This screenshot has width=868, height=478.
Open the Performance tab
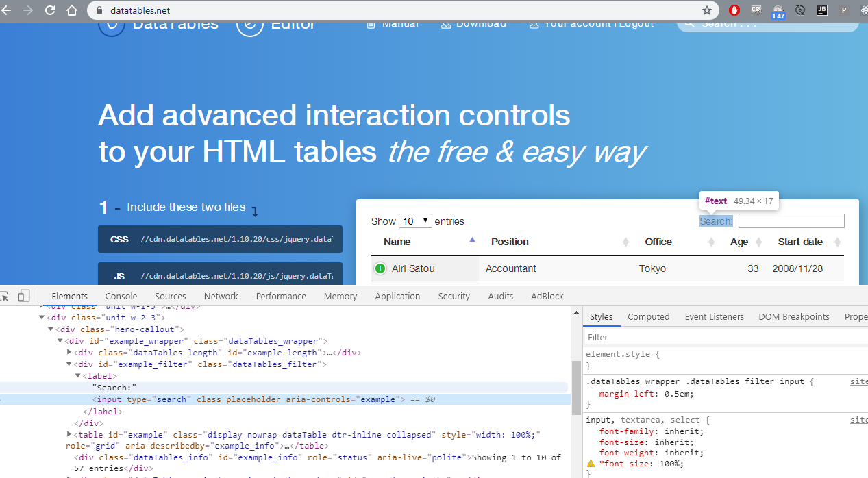[x=281, y=296]
